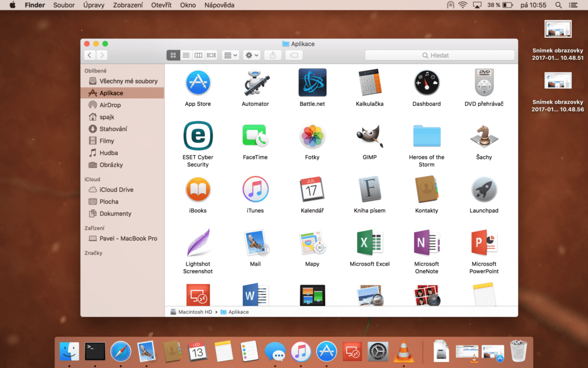Image resolution: width=588 pixels, height=368 pixels.
Task: Go forward in Finder history
Action: pyautogui.click(x=102, y=55)
